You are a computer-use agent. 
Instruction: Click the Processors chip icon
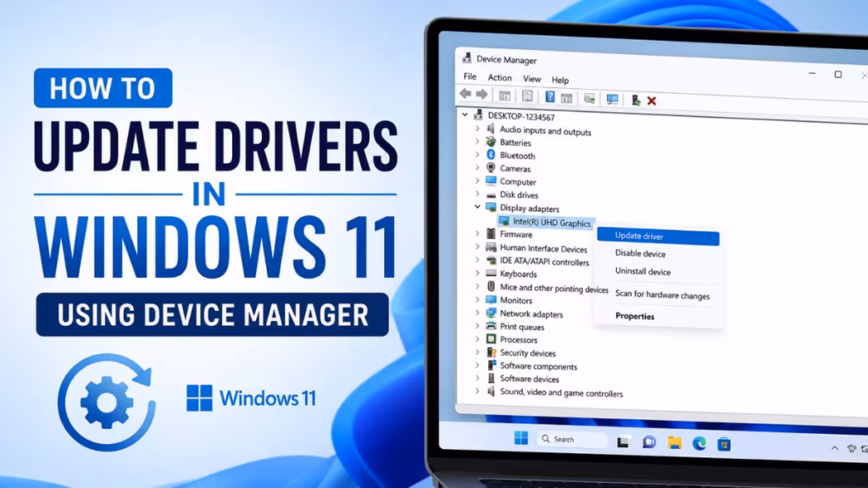point(491,339)
